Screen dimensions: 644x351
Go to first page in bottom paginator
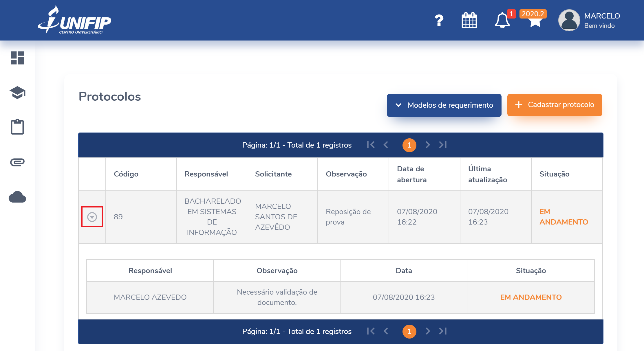pyautogui.click(x=371, y=331)
